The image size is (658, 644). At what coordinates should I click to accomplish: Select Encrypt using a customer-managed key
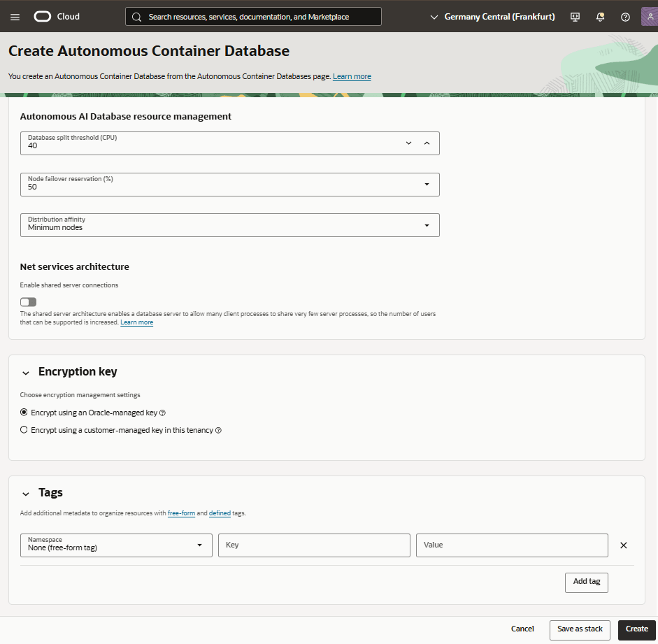pyautogui.click(x=24, y=430)
